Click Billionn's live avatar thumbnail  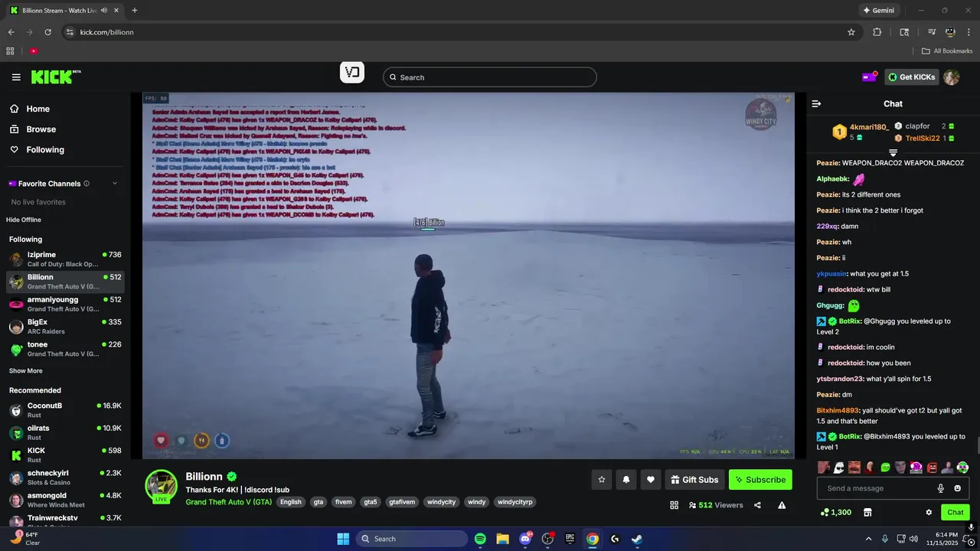(x=162, y=486)
